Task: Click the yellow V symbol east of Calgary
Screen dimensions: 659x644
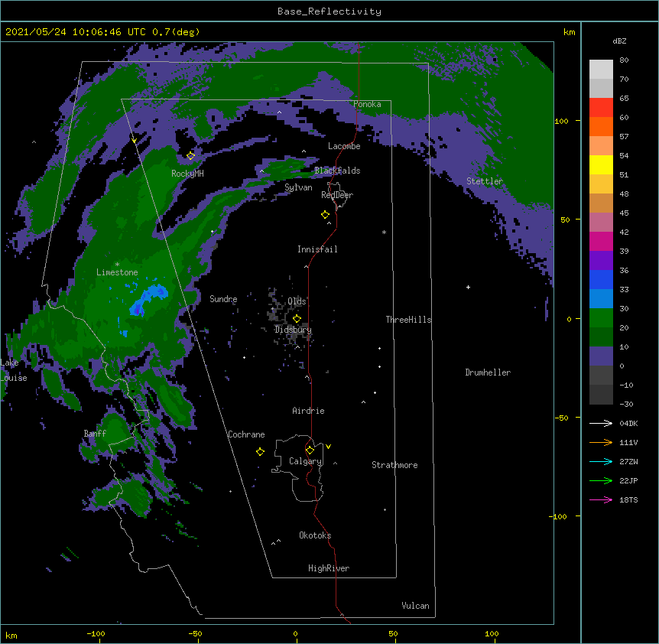Action: 328,447
